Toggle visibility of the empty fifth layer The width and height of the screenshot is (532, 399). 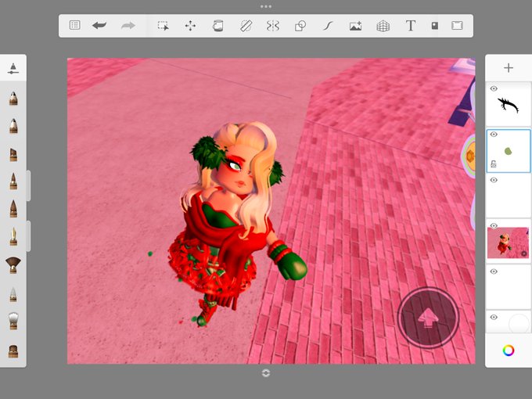[494, 271]
